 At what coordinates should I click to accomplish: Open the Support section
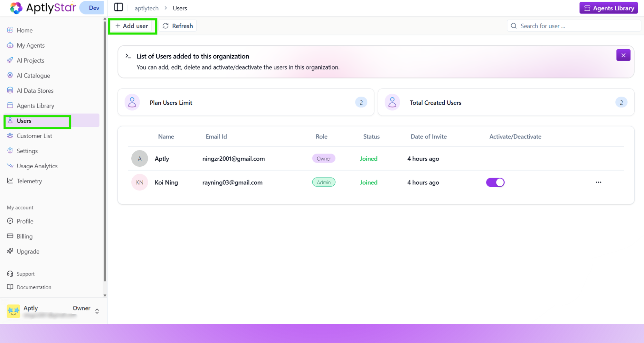click(x=25, y=273)
